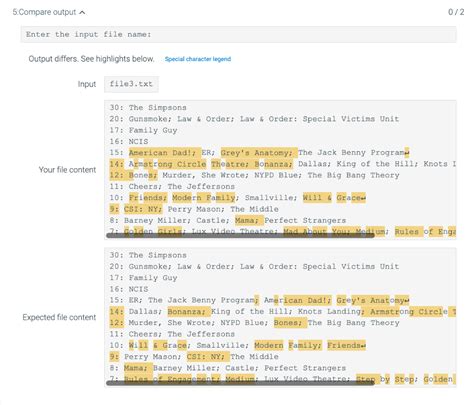Click the line starting '10: Will & Grace;' in Expected content

[x=238, y=346]
